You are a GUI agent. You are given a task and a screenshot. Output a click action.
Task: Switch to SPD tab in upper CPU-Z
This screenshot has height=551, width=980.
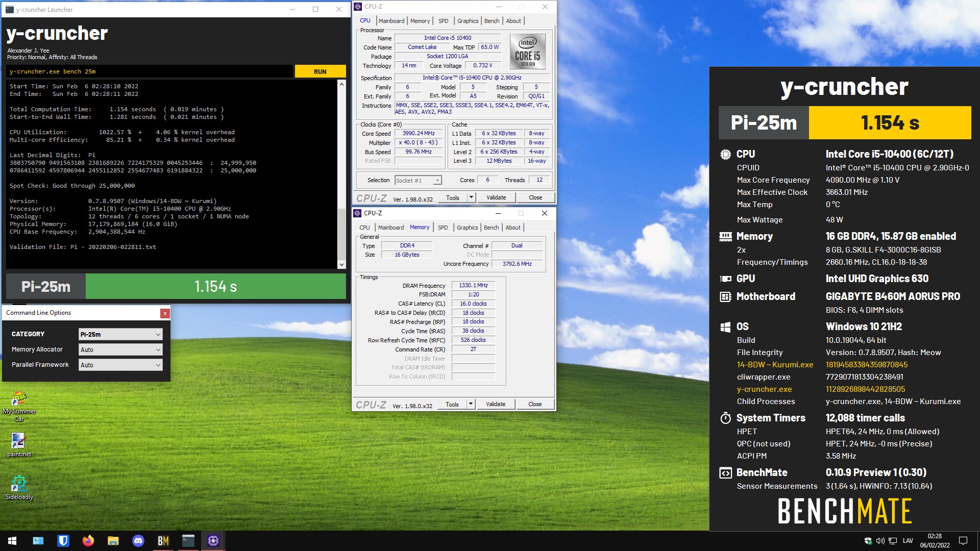pyautogui.click(x=444, y=21)
